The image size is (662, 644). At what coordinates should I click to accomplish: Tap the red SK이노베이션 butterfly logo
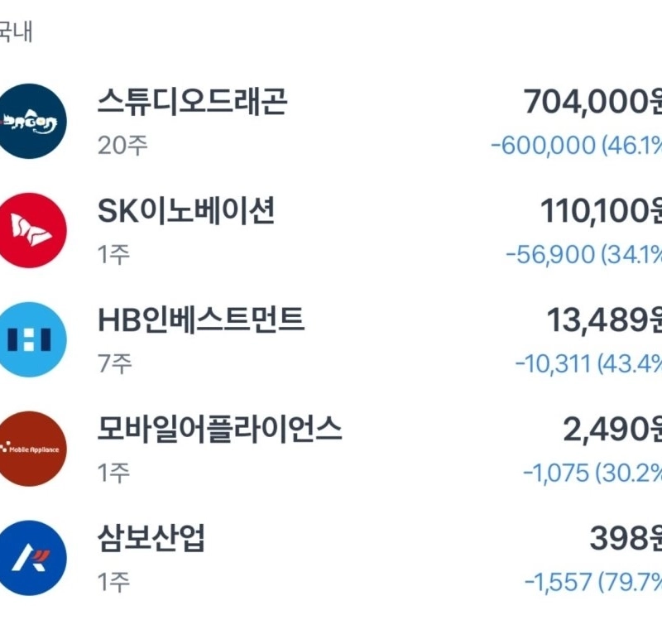tap(30, 230)
